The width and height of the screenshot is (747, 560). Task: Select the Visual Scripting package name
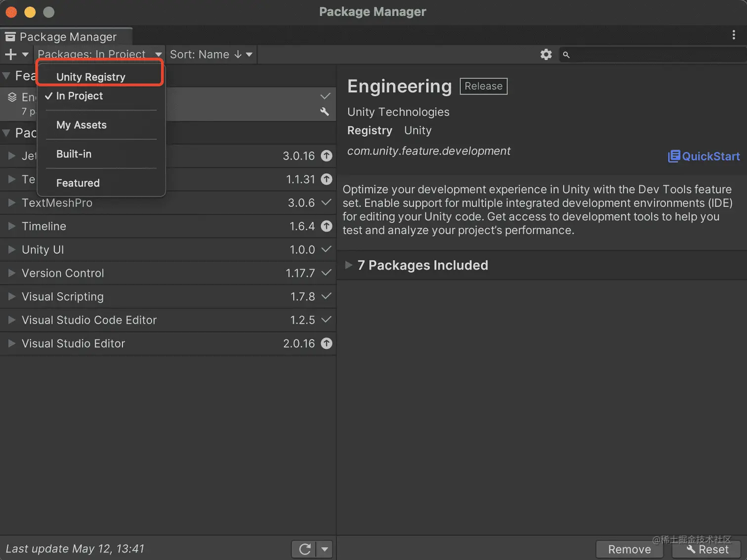click(x=63, y=296)
